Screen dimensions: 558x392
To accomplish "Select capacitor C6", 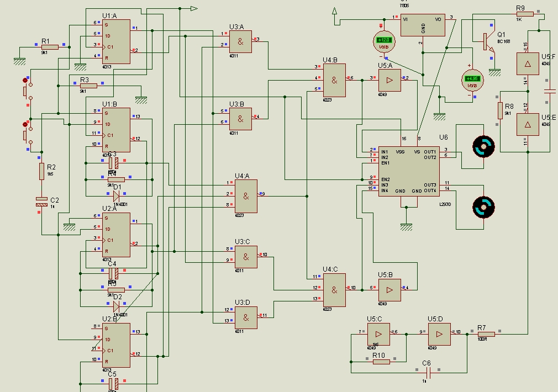I will (x=428, y=373).
